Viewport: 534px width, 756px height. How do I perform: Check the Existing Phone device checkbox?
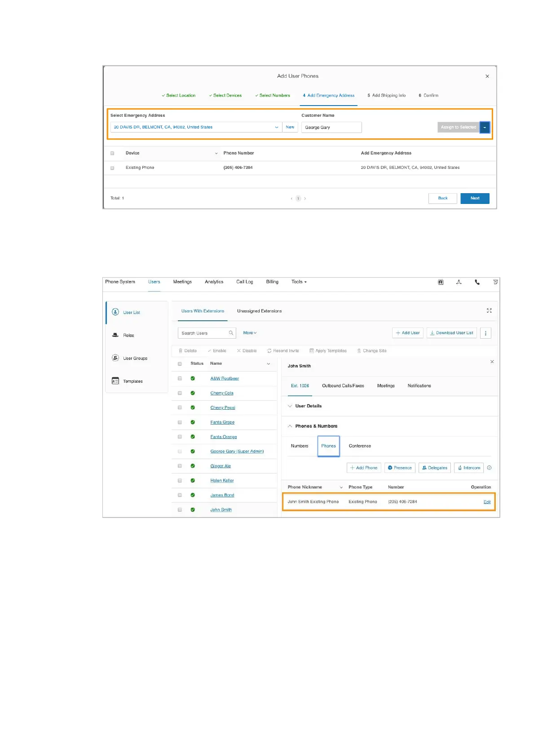click(x=112, y=168)
